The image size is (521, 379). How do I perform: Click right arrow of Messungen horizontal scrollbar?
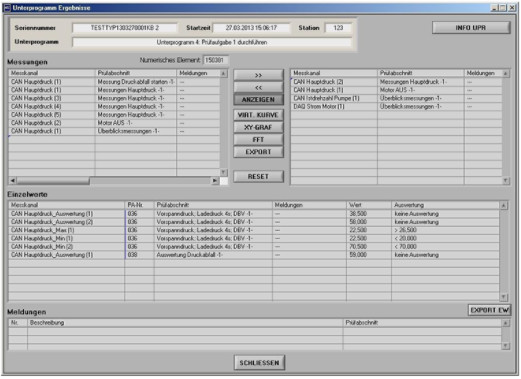pyautogui.click(x=215, y=180)
